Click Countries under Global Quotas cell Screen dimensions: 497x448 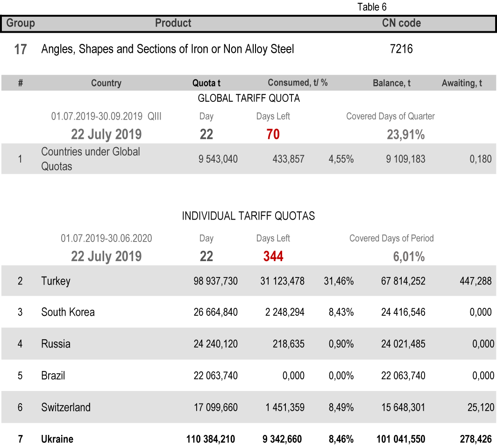tap(91, 159)
